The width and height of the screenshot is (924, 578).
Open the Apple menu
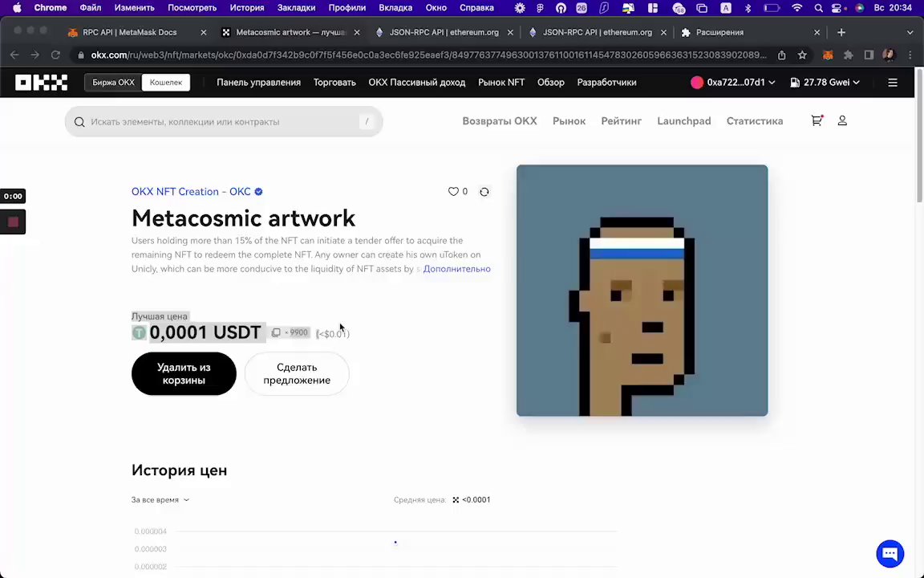[x=17, y=8]
